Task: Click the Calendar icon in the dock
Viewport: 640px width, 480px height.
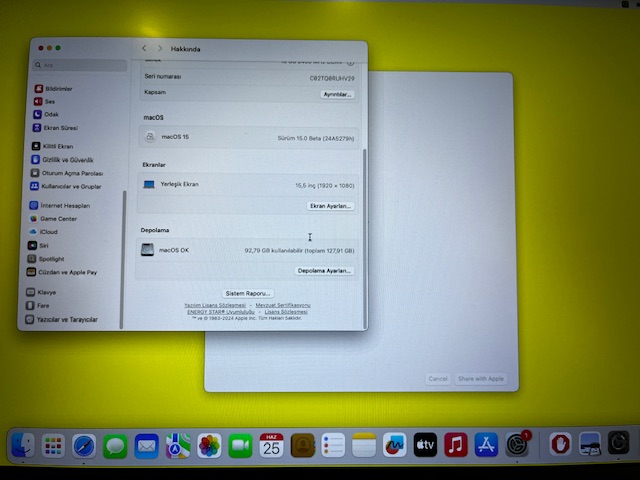Action: tap(271, 445)
